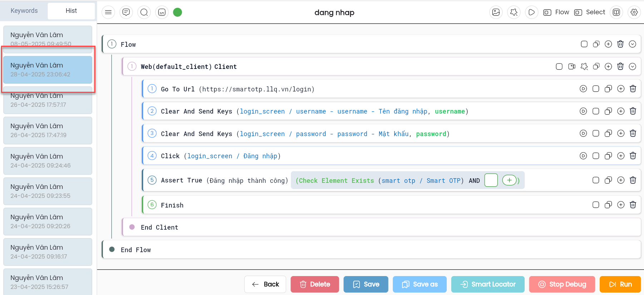
Task: Toggle the Flow checkbox in top toolbar
Action: pyautogui.click(x=547, y=12)
